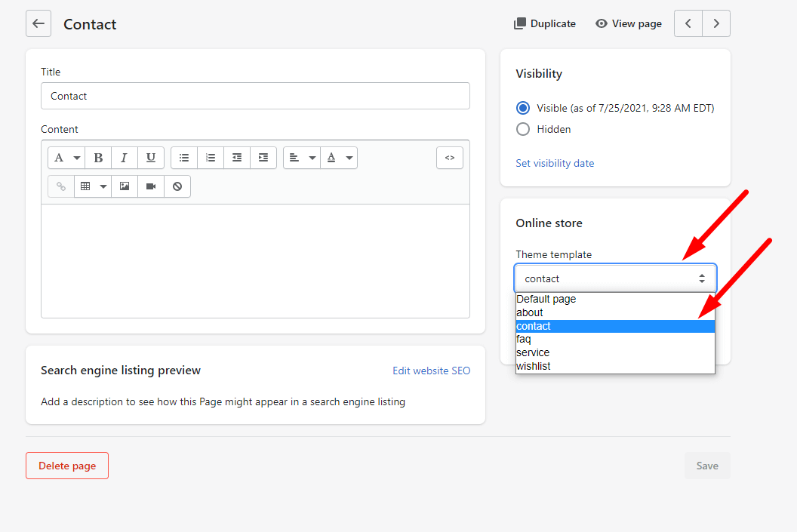Viewport: 797px width, 532px height.
Task: Insert a numbered list
Action: coord(211,158)
